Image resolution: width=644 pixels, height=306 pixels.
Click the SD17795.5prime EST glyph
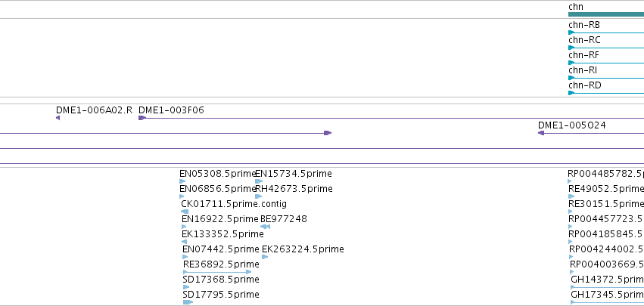(188, 302)
